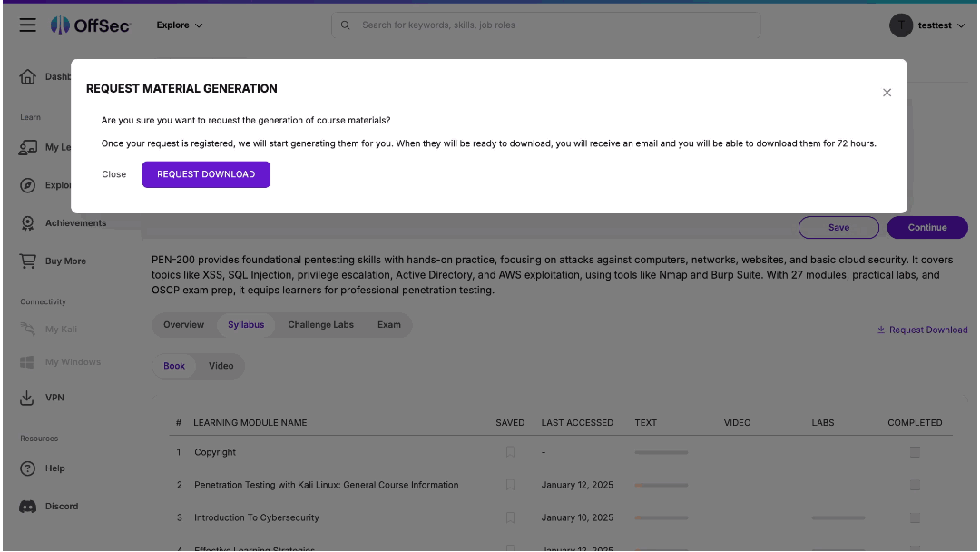Open the Help question mark icon
The height and width of the screenshot is (552, 980).
(x=27, y=468)
